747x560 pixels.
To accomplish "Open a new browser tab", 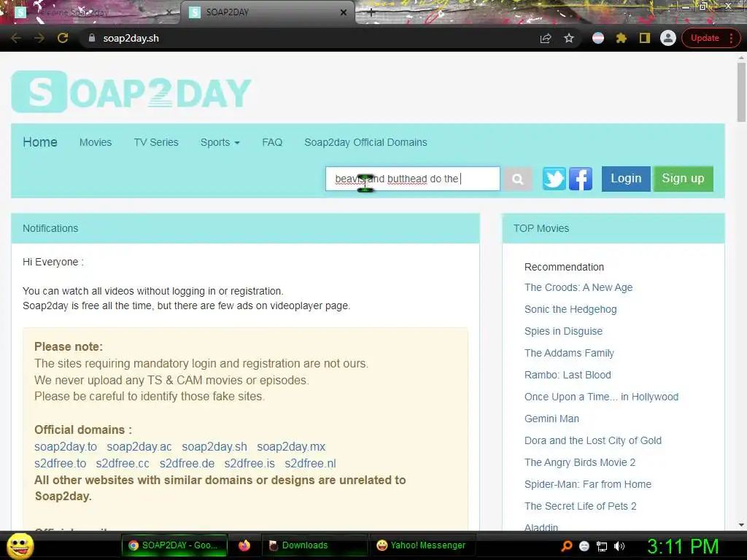I will tap(371, 13).
